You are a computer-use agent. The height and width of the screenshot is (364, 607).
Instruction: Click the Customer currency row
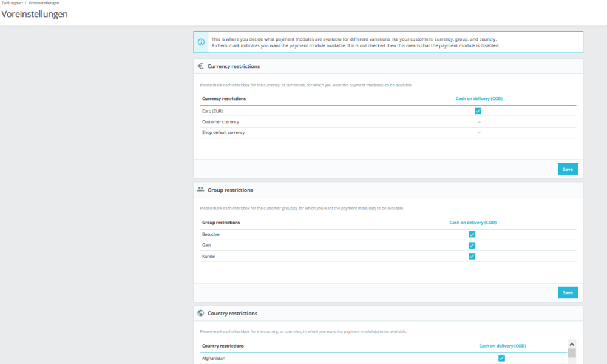click(388, 122)
